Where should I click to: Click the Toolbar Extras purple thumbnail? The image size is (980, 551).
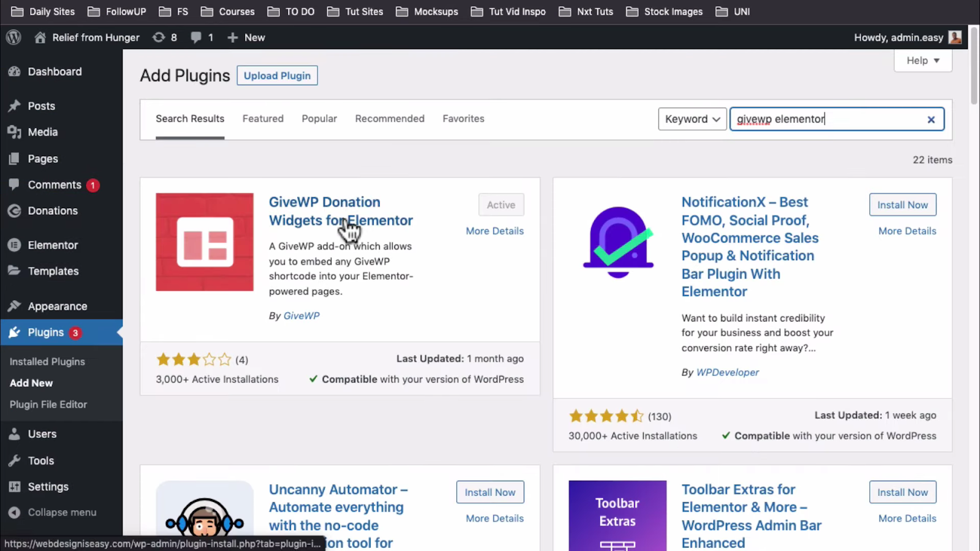(617, 515)
